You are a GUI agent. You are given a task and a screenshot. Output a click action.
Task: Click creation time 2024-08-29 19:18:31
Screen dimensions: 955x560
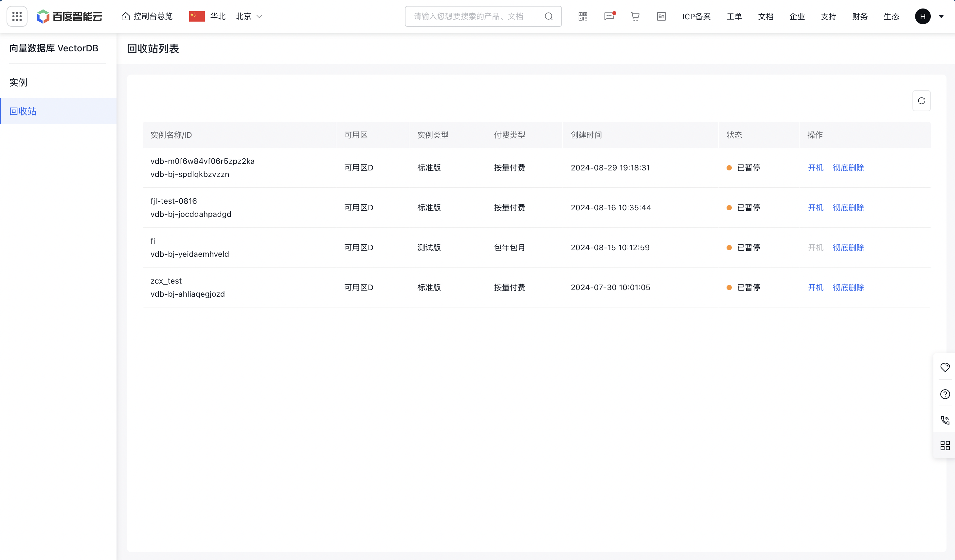tap(610, 167)
